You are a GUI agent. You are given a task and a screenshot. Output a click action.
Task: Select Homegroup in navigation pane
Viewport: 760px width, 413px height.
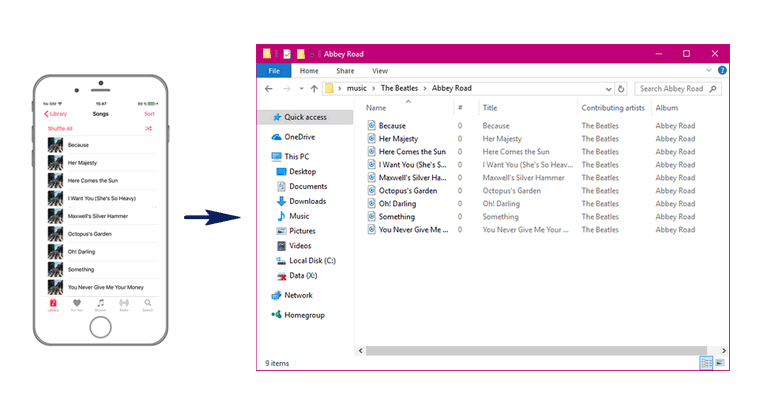298,315
